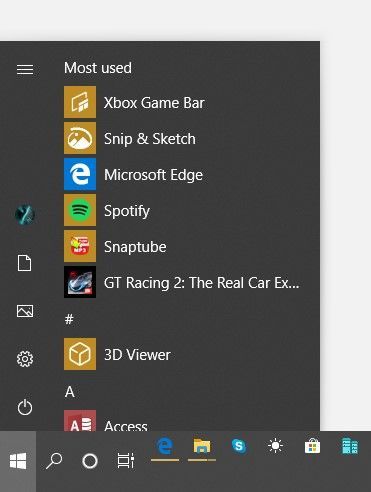
Task: Click the "Microsoft Edge" label
Action: (x=153, y=175)
